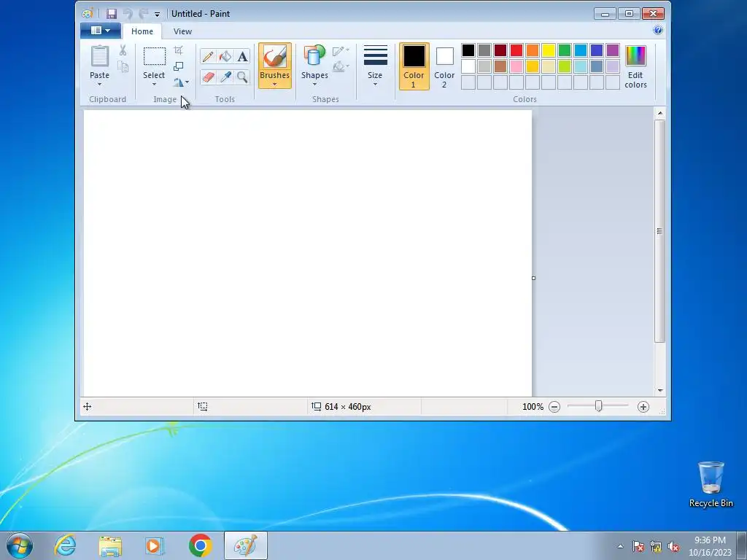Pick the green color swatch
The image size is (747, 560).
[x=565, y=50]
